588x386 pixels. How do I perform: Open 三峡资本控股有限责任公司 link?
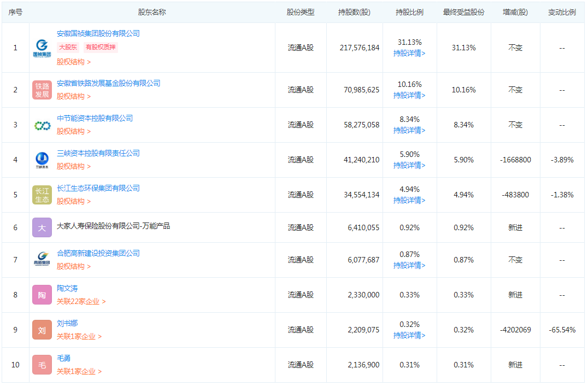coord(98,153)
